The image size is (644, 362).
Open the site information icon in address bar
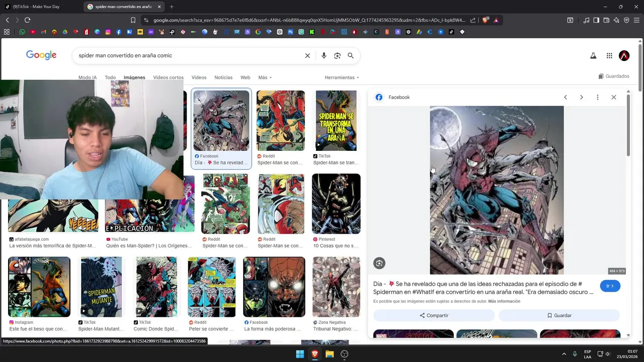(x=146, y=20)
